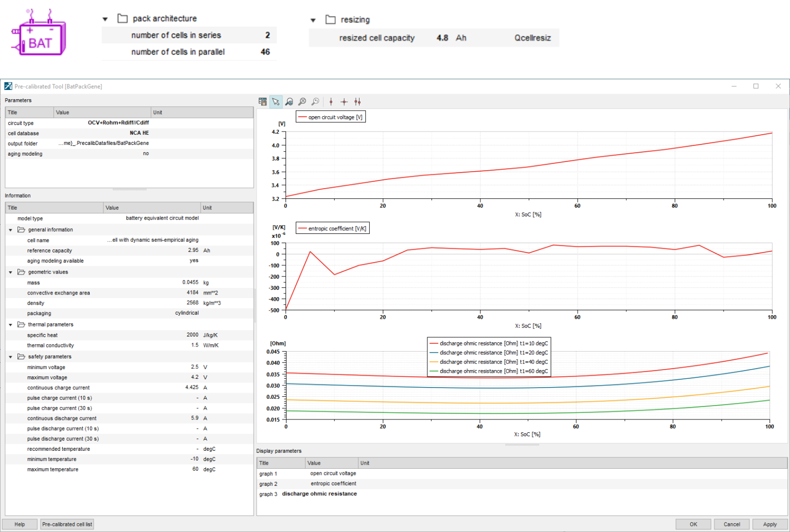Viewport: 790px width, 532px height.
Task: Open the cell database selector showing NCA HE
Action: pos(139,133)
